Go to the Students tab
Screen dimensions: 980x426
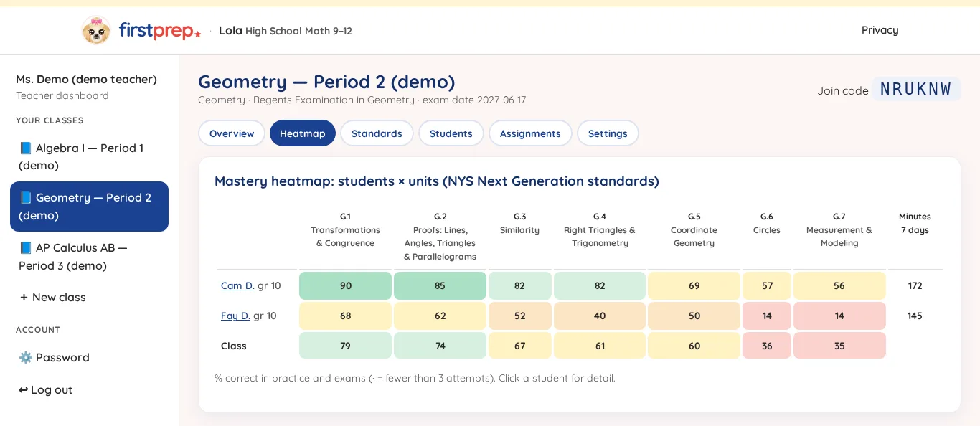pos(451,133)
